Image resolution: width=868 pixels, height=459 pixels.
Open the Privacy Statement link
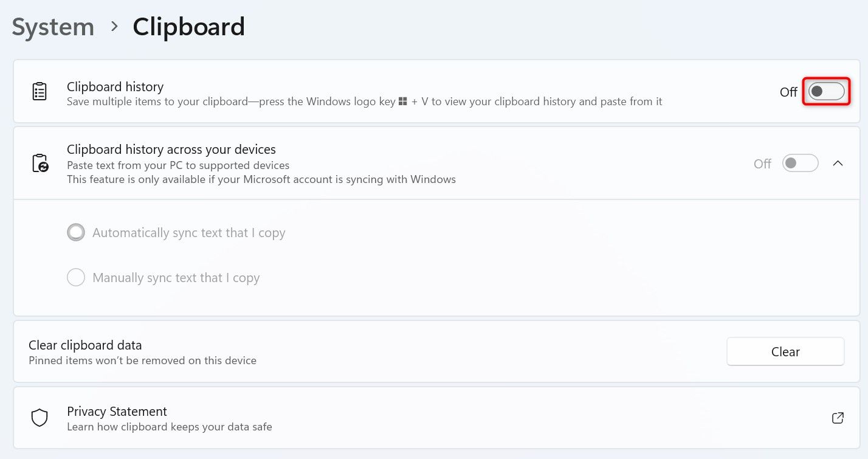(117, 412)
